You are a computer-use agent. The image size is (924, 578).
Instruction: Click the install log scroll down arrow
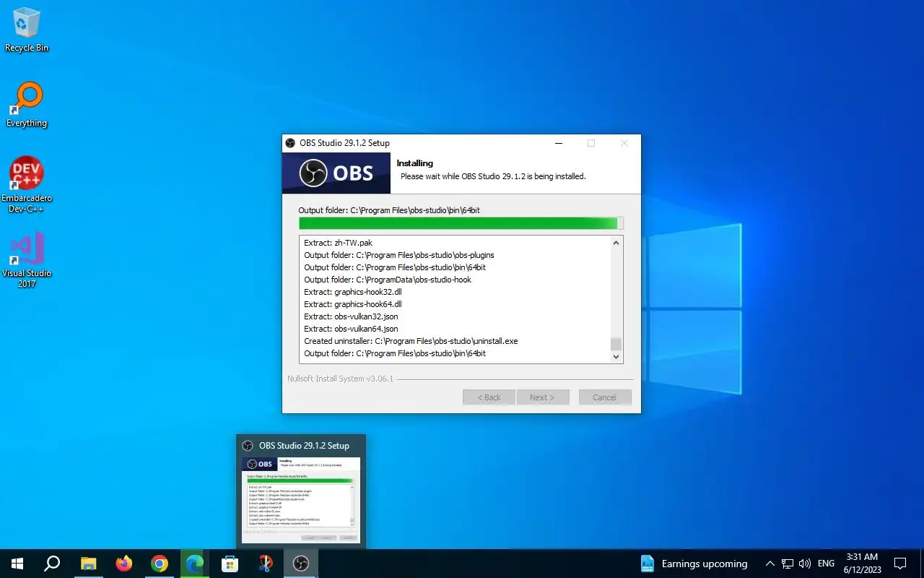pos(616,356)
